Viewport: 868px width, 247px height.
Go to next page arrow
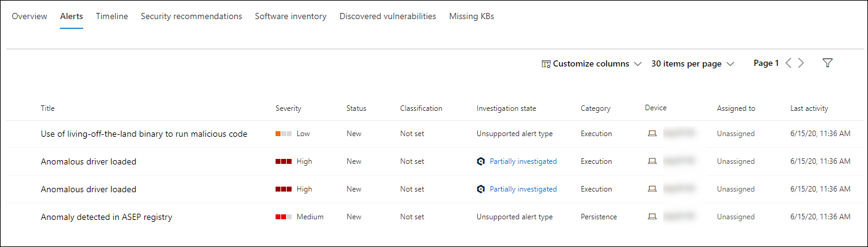pos(801,63)
